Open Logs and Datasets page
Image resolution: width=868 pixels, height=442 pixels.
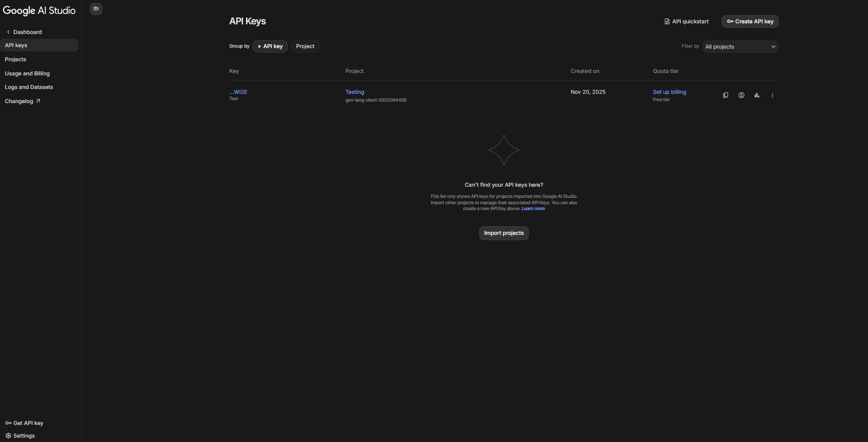29,87
